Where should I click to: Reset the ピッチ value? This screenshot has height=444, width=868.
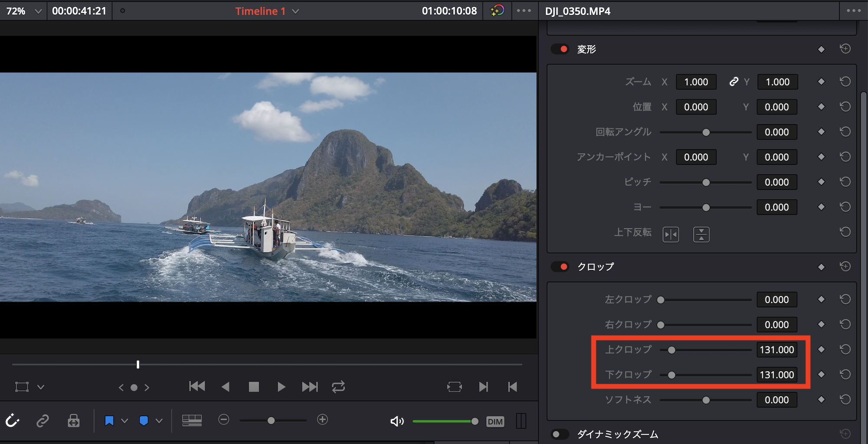[x=845, y=182]
